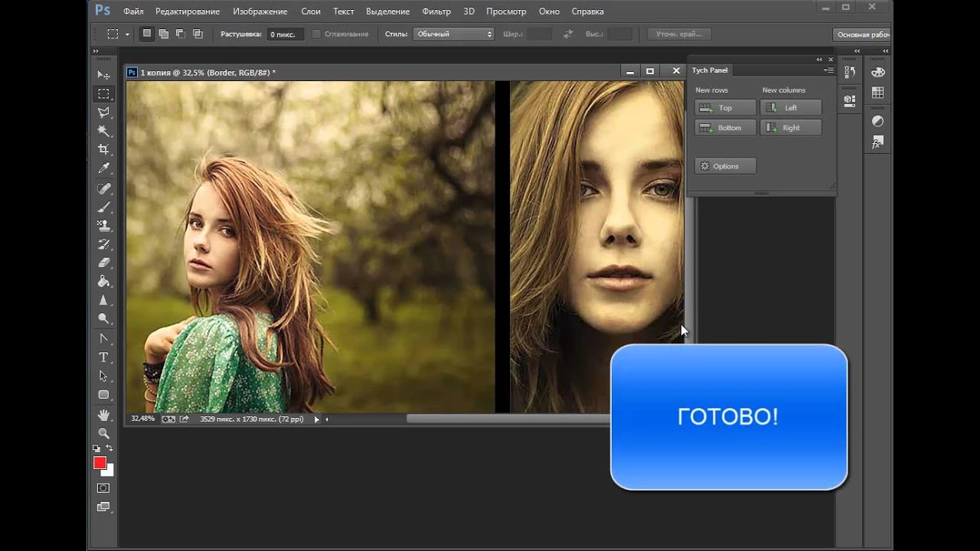Open the Styles panel fx icon
This screenshot has width=980, height=551.
878,142
